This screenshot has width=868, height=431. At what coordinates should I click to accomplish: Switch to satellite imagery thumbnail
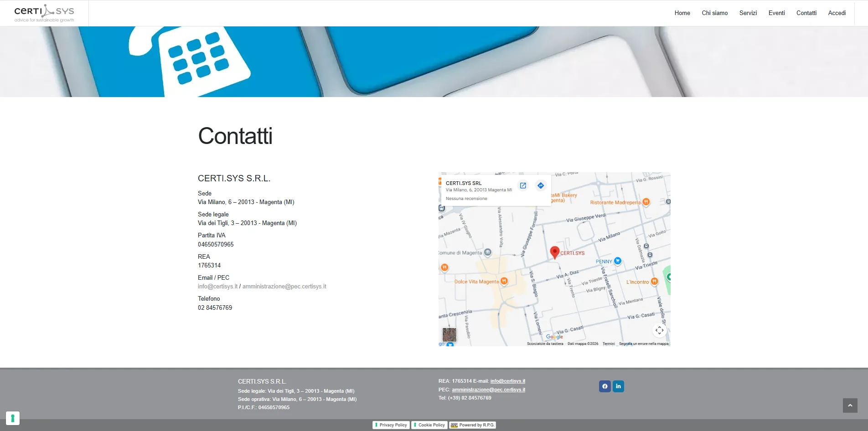click(449, 335)
